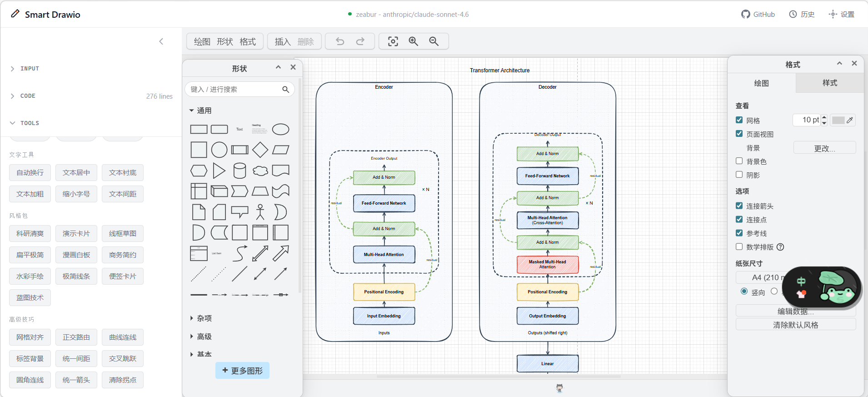Pick the diamond shape from the palette
Screen dimensions: 868x397
pyautogui.click(x=260, y=150)
